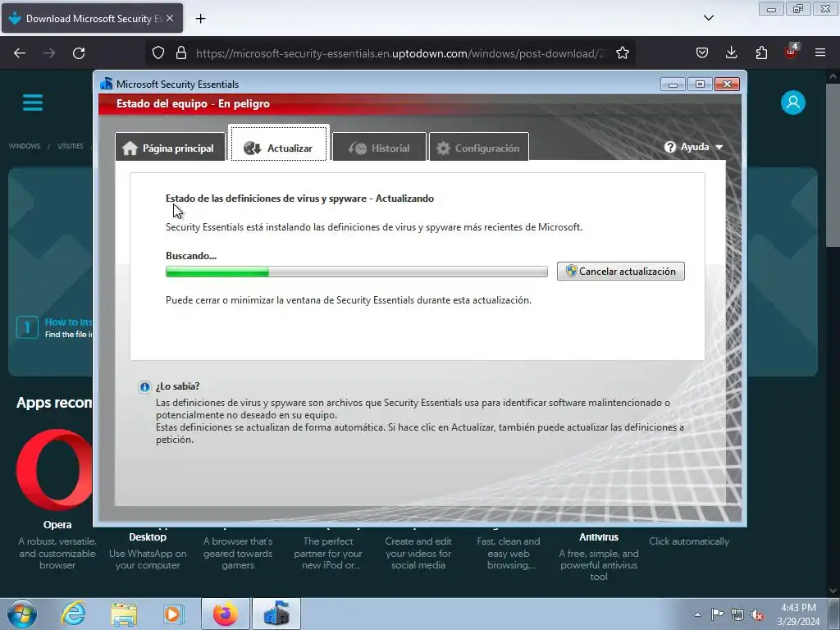The width and height of the screenshot is (840, 630).
Task: Go back with the Firefox back arrow
Action: pyautogui.click(x=20, y=53)
